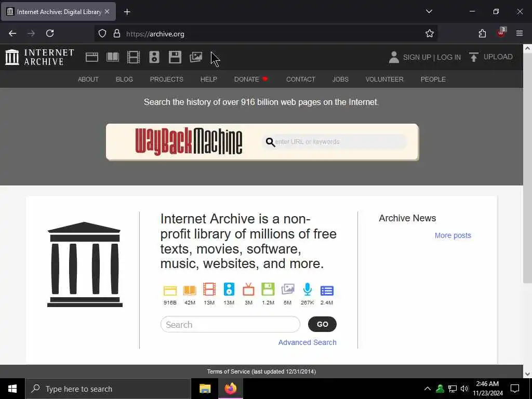View site security padlock info
Image resolution: width=532 pixels, height=399 pixels.
(x=117, y=34)
